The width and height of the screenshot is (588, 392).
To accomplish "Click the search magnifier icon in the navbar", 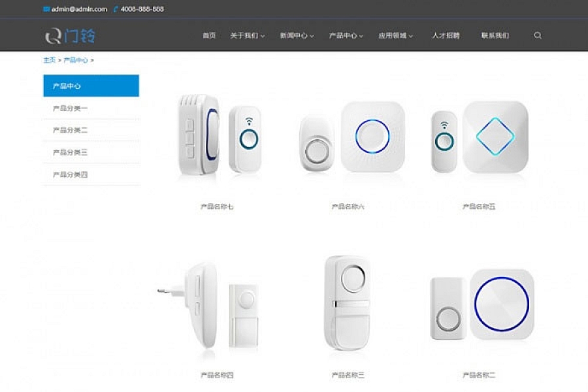I will coord(538,36).
